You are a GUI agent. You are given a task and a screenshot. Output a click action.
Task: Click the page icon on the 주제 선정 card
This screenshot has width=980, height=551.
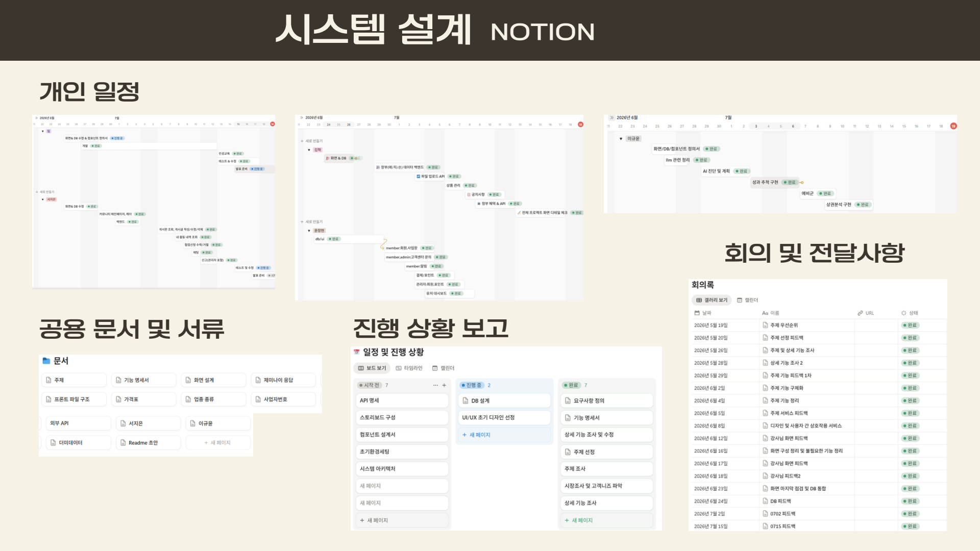568,452
